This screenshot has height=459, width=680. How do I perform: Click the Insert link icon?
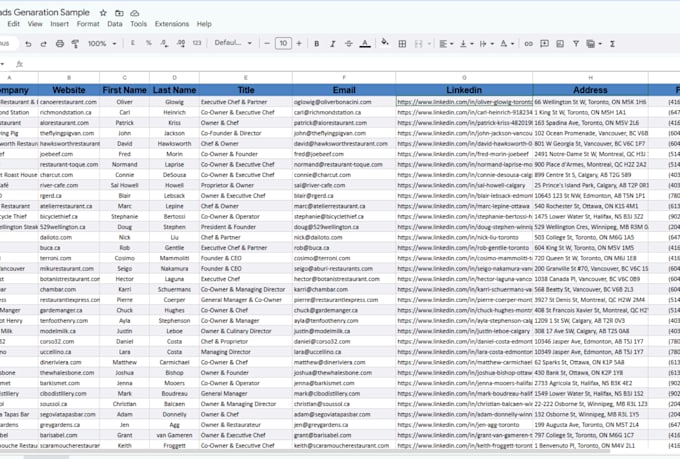pos(528,44)
